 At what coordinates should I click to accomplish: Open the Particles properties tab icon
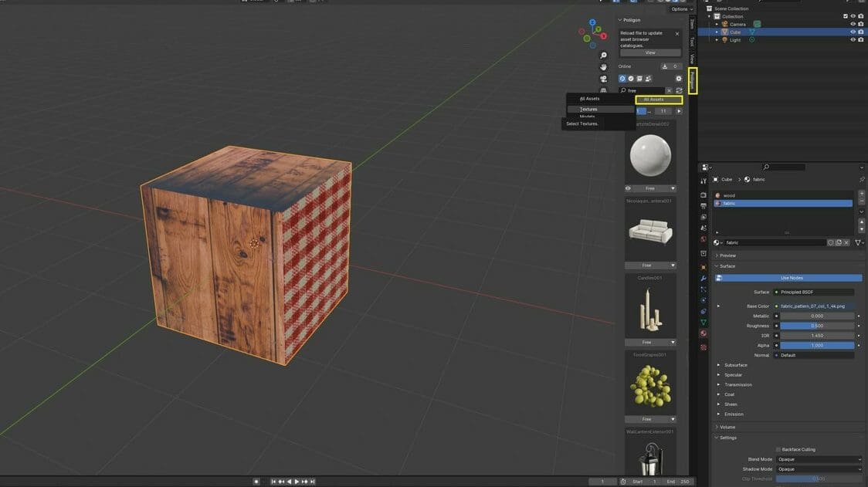(704, 289)
